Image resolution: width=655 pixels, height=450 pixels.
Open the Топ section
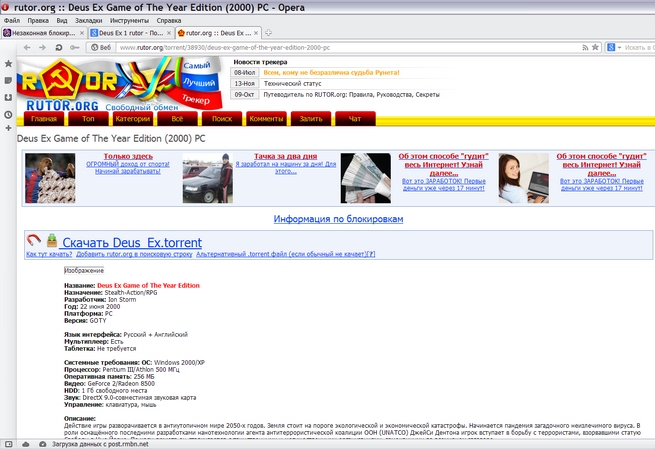88,119
